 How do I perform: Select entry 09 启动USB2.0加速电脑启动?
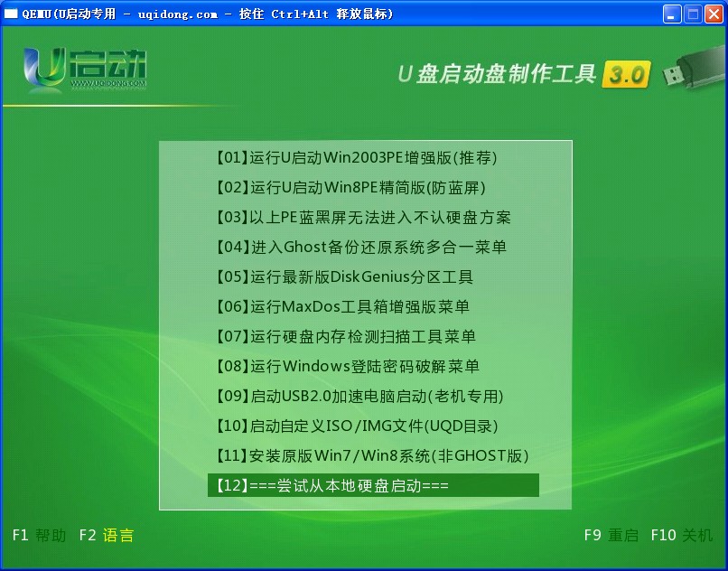click(359, 397)
